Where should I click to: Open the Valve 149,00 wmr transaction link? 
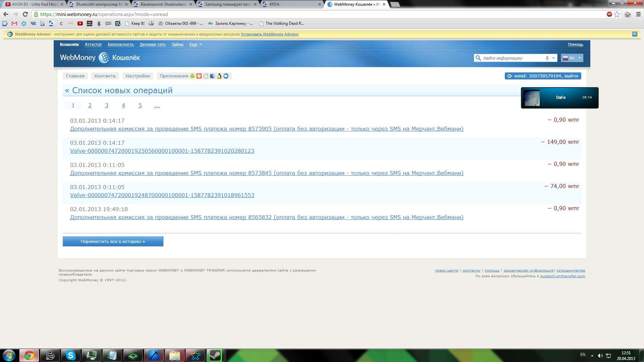pyautogui.click(x=162, y=151)
